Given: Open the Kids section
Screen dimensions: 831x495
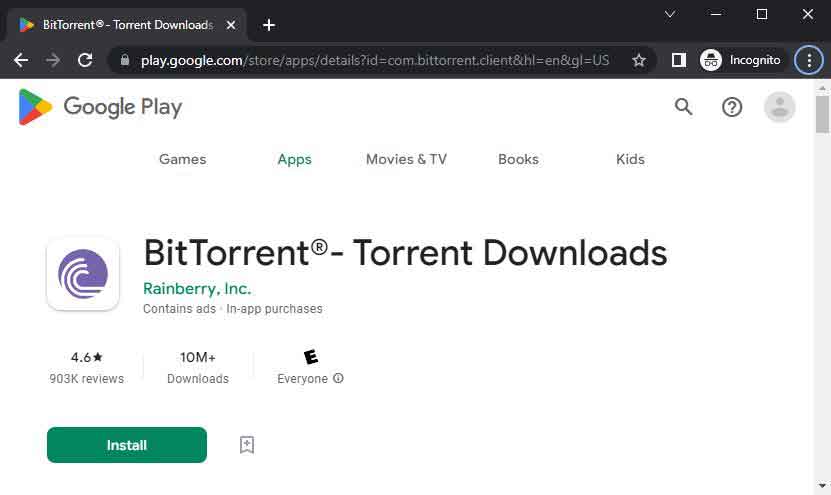Looking at the screenshot, I should [630, 159].
